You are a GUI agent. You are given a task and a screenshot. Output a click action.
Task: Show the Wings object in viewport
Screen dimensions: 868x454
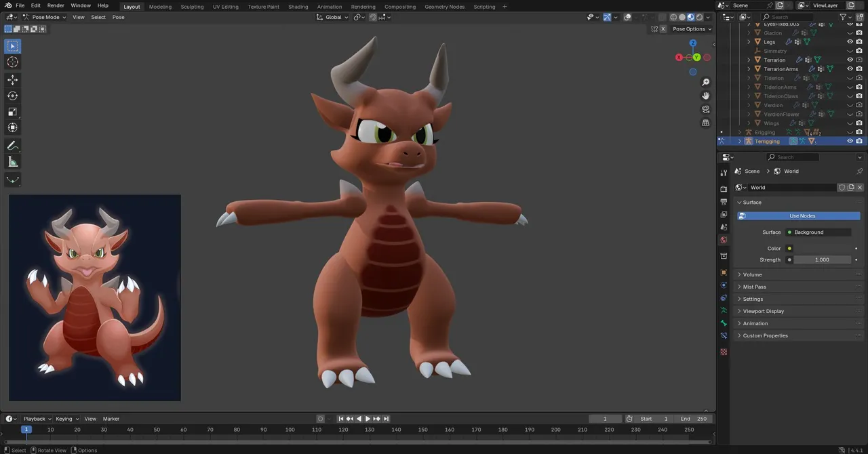(850, 123)
